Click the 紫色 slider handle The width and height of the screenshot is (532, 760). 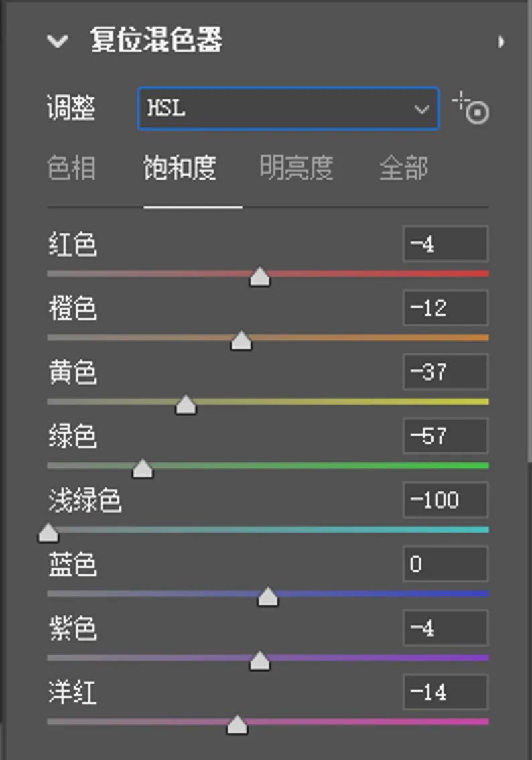259,661
